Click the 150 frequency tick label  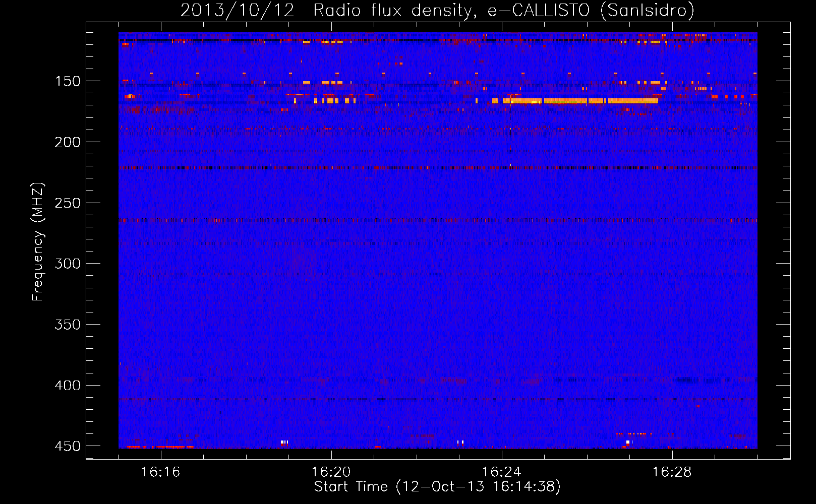[68, 81]
